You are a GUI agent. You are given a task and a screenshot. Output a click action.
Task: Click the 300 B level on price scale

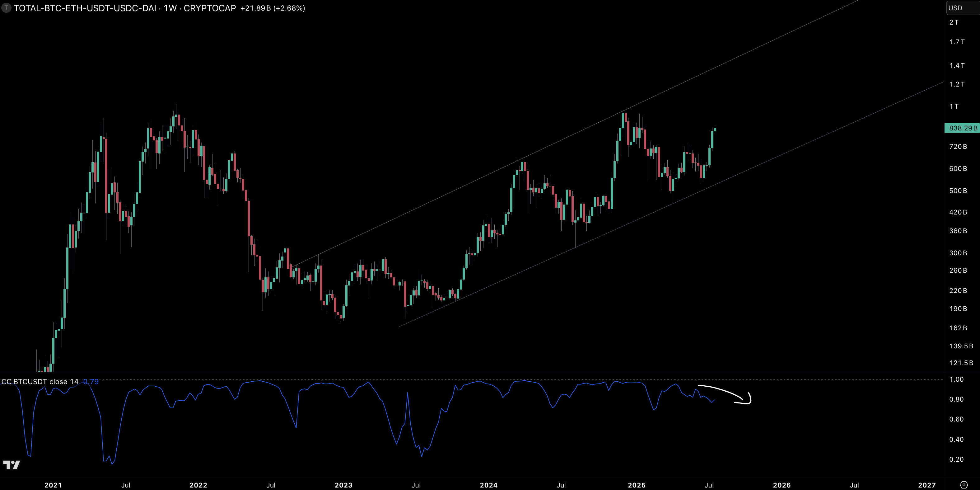tap(958, 253)
